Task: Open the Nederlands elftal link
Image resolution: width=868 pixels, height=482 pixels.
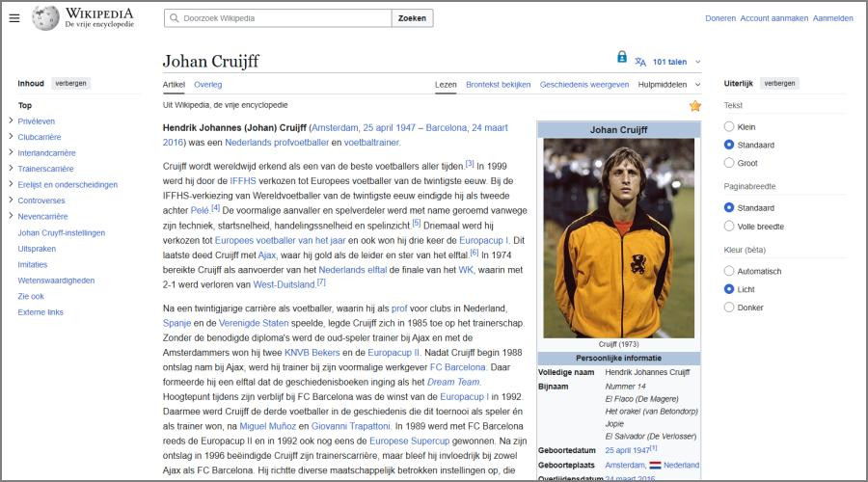Action: 353,270
